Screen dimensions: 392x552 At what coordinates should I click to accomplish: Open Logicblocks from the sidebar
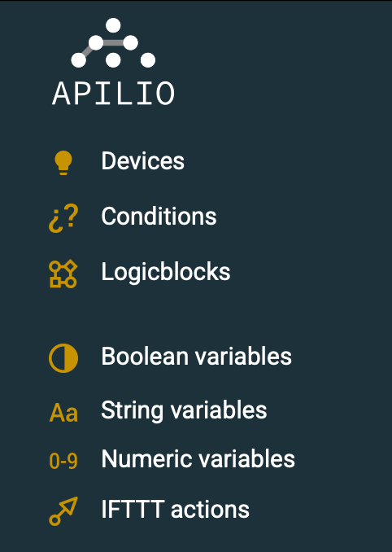166,272
